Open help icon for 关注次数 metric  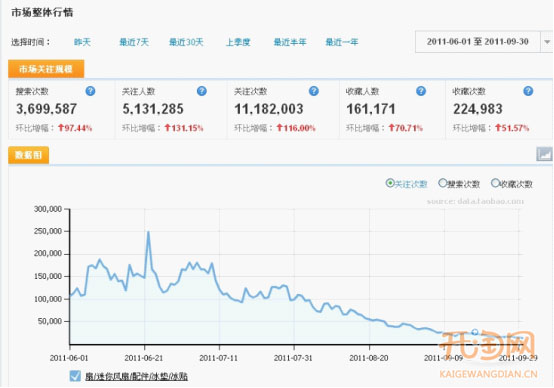point(314,91)
